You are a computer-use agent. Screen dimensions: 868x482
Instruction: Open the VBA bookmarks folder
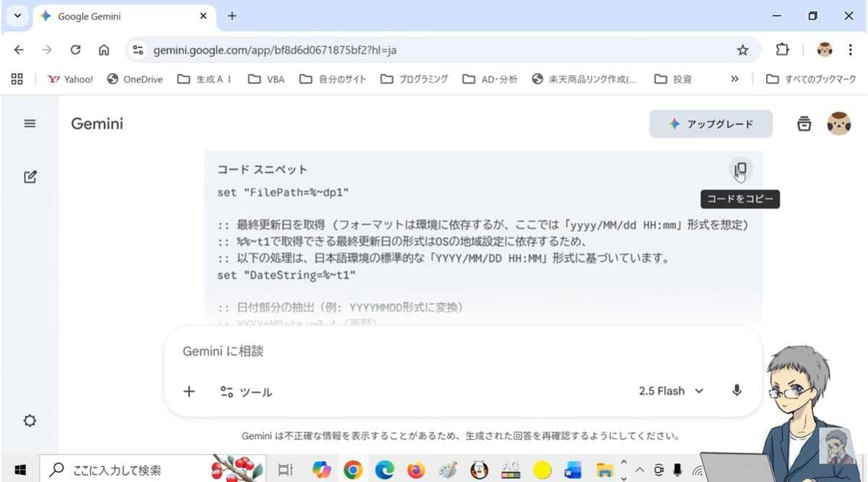(266, 79)
